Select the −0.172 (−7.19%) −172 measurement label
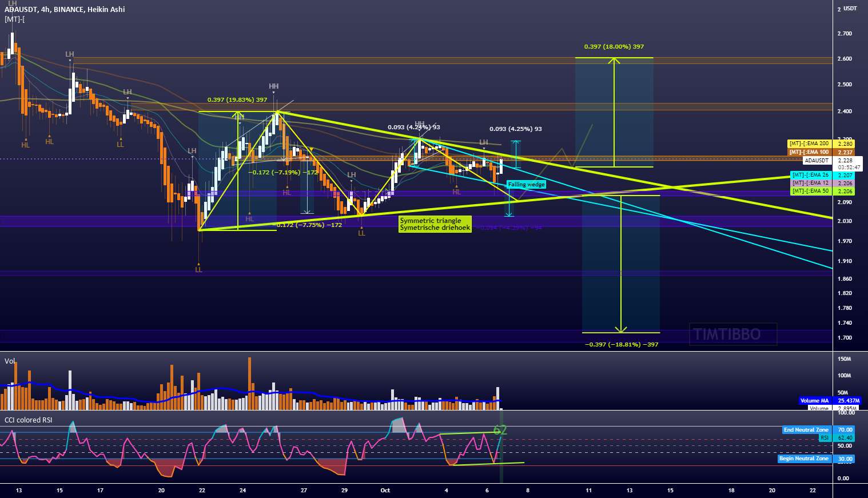The image size is (868, 498). coord(283,172)
